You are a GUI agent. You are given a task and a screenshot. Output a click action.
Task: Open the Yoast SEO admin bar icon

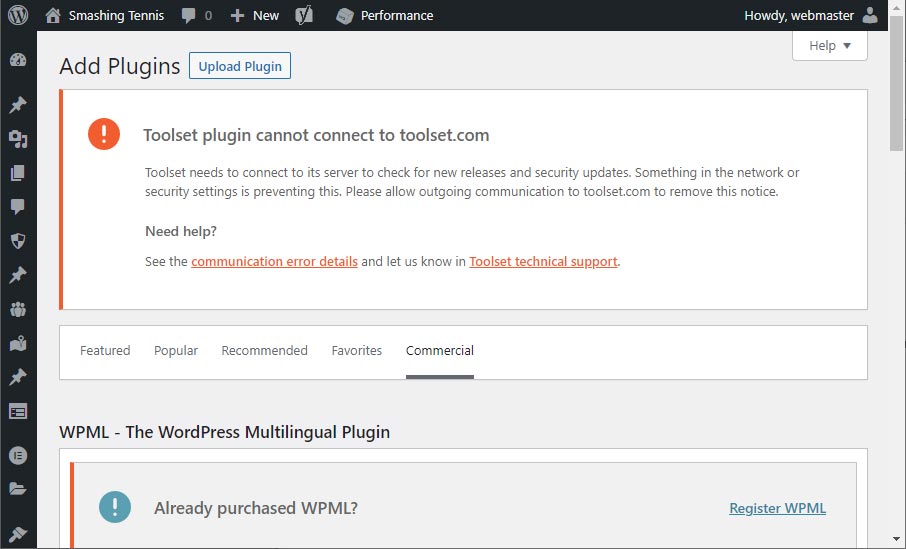[304, 15]
